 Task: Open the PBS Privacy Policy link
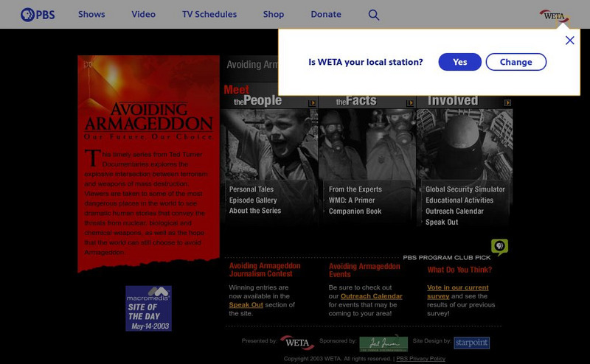[x=420, y=359]
